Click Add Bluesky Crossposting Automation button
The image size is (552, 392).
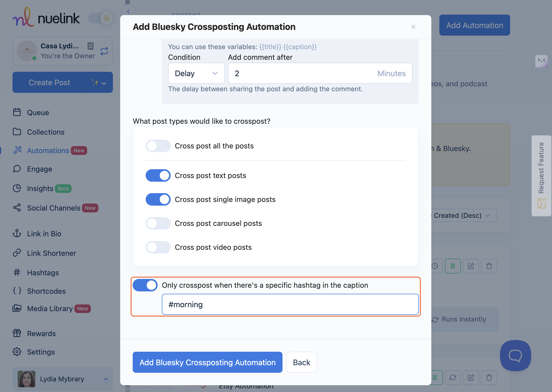[207, 362]
